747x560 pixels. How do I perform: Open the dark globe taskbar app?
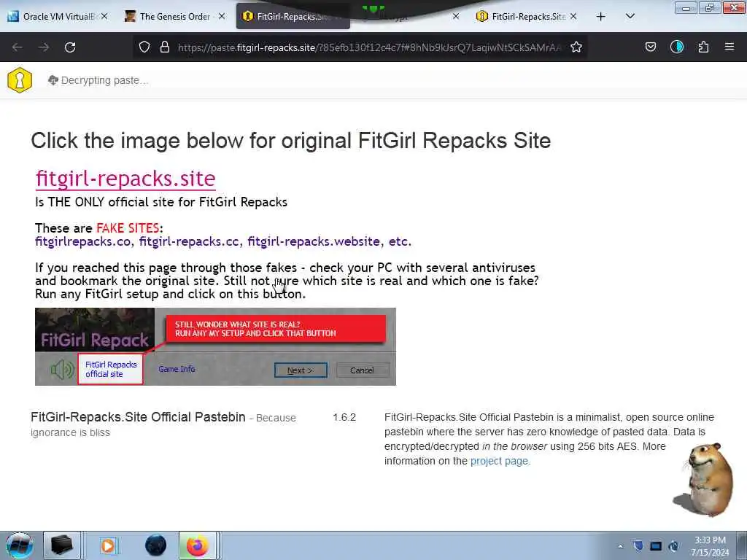coord(155,545)
